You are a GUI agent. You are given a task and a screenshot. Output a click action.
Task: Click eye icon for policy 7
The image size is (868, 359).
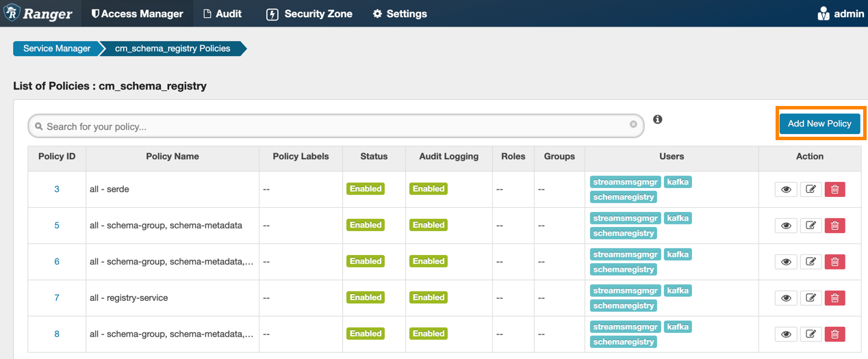786,298
